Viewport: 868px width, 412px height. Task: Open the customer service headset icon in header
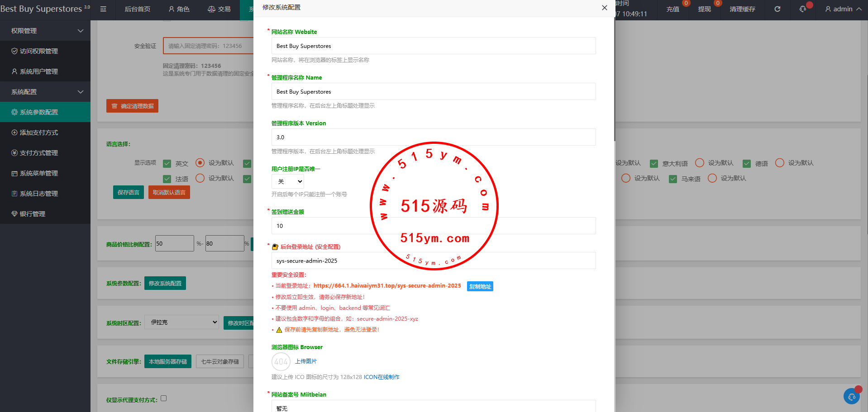[803, 9]
